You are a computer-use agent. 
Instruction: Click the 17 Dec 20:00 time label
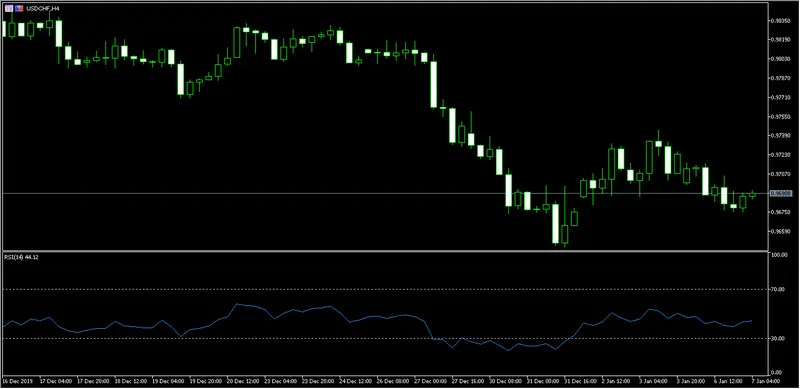[92, 380]
